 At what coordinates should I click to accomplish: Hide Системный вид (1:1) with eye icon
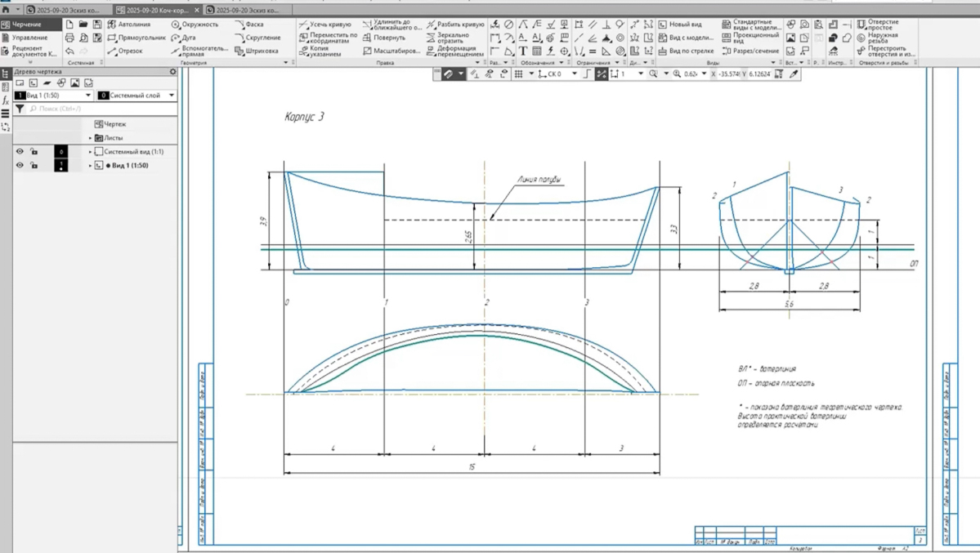click(x=20, y=152)
